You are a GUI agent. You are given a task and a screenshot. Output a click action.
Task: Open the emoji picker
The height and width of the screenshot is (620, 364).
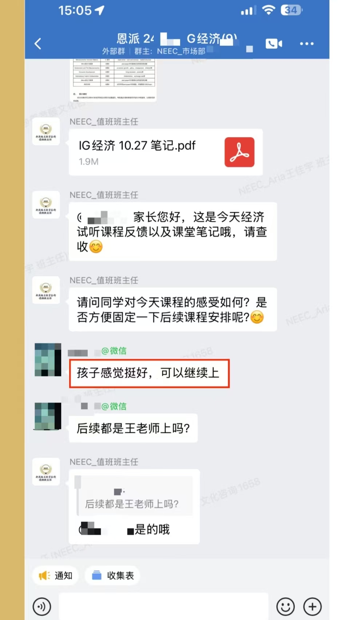[x=285, y=607]
